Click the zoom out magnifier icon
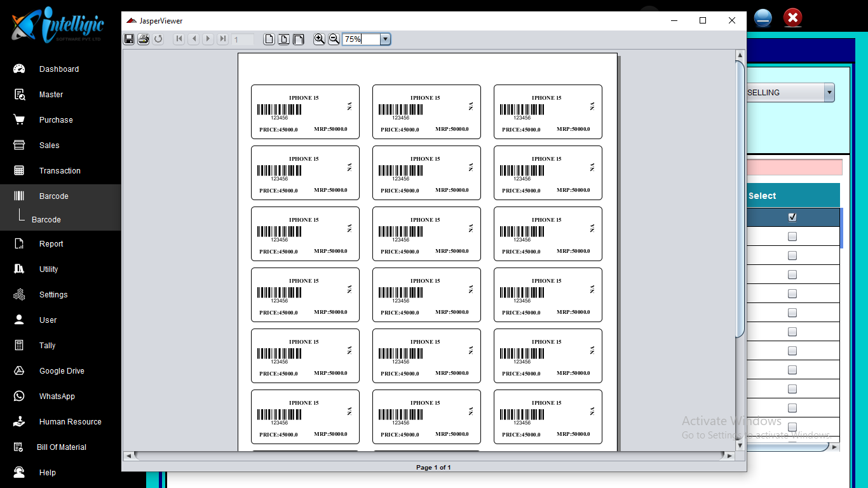Viewport: 868px width, 488px height. pos(334,39)
